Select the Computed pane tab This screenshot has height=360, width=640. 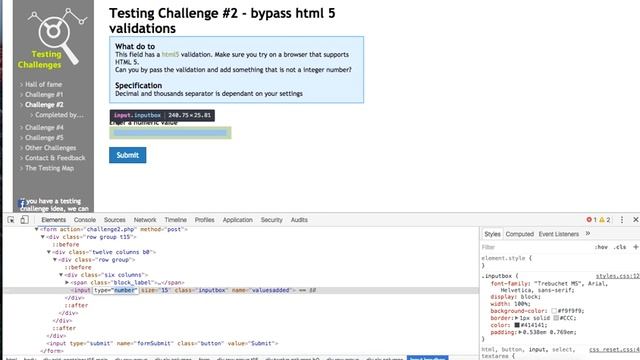[520, 234]
